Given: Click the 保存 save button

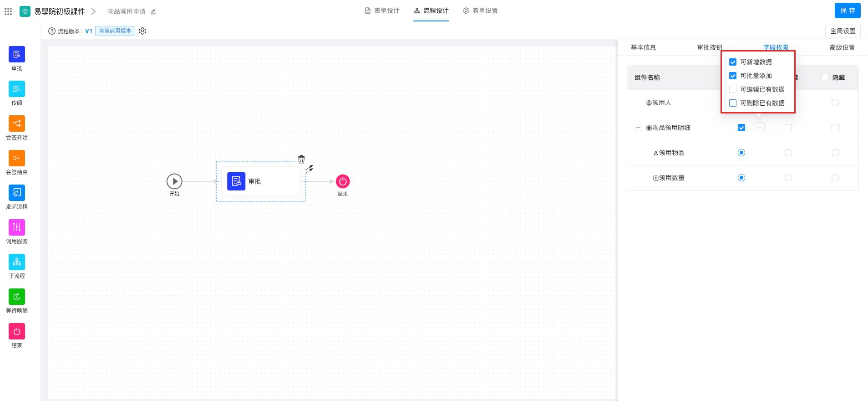Looking at the screenshot, I should click(x=847, y=10).
